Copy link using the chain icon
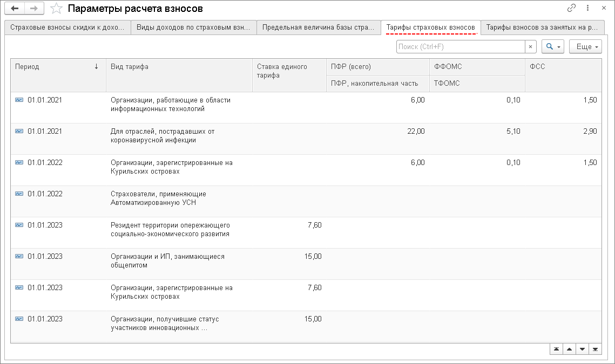615x364 pixels. (571, 8)
